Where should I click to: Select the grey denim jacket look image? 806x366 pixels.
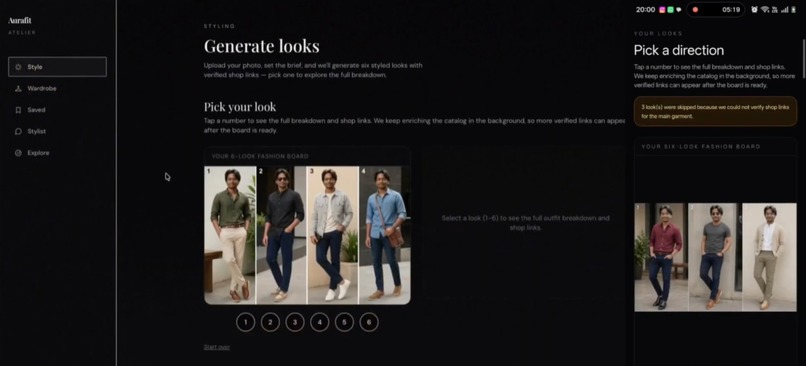333,235
